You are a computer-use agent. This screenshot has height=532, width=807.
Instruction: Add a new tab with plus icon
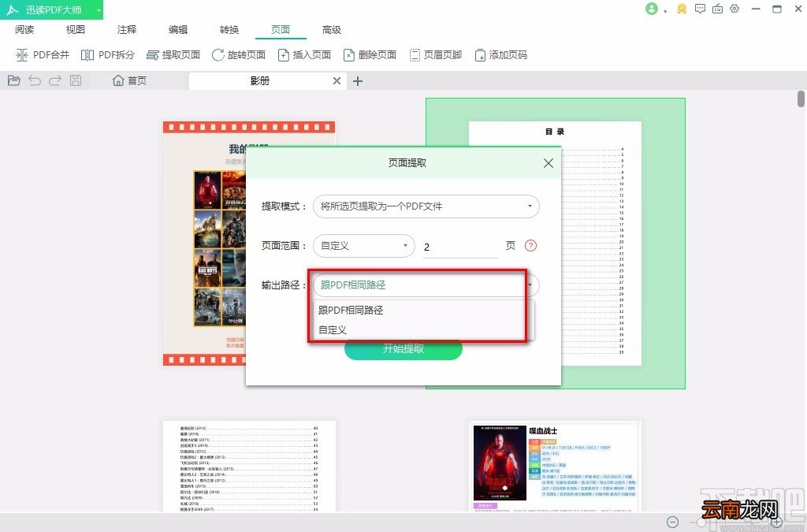pyautogui.click(x=358, y=80)
